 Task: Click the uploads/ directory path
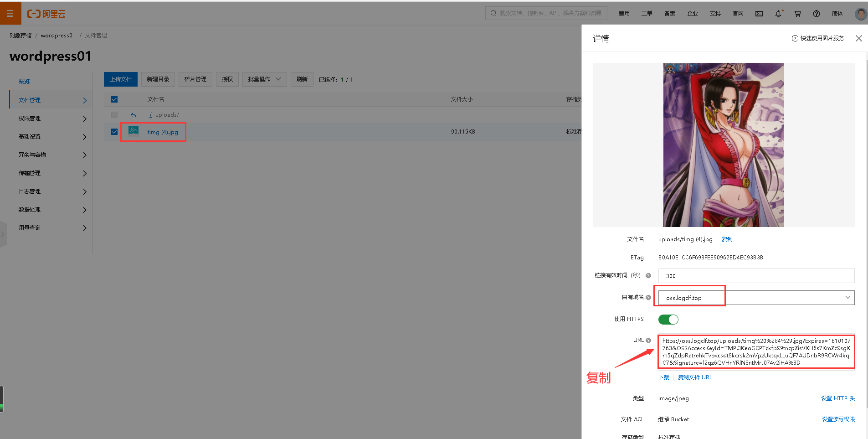(x=167, y=115)
